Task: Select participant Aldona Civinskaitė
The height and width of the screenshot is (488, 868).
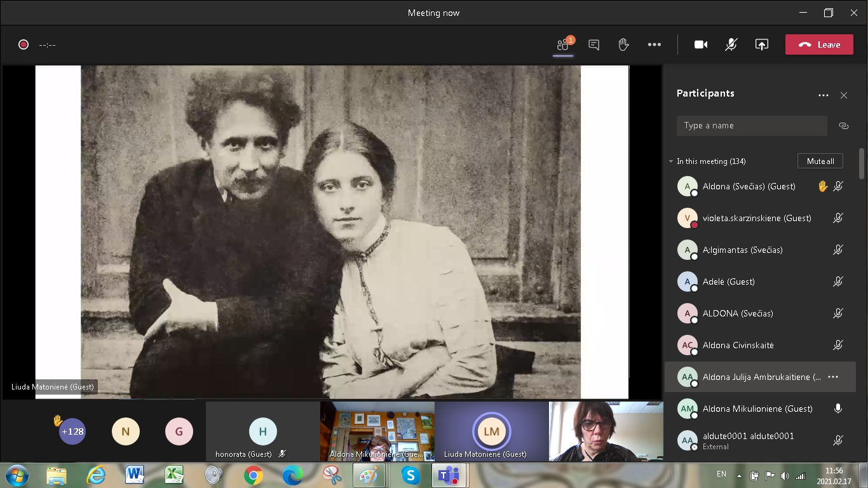Action: (738, 345)
